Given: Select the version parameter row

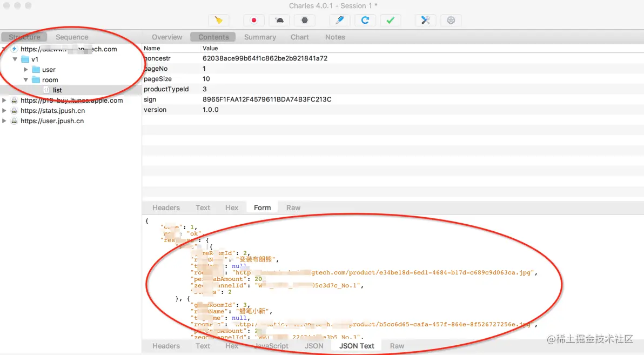Looking at the screenshot, I should coord(393,110).
